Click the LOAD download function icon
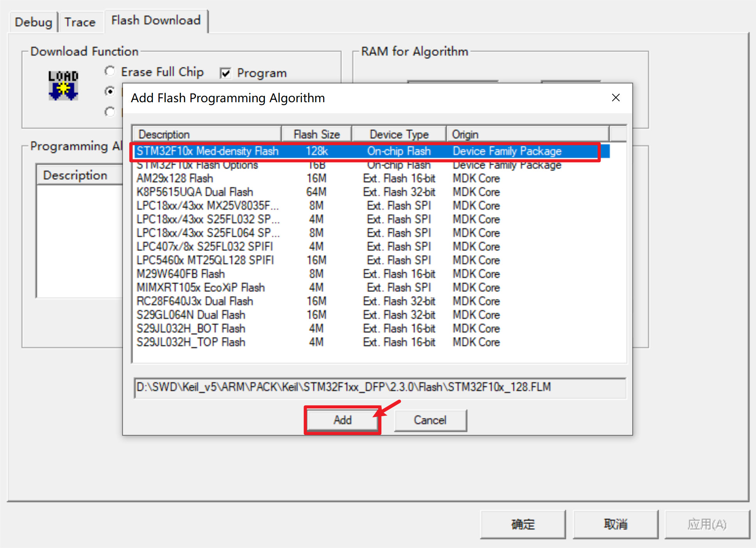 click(63, 85)
